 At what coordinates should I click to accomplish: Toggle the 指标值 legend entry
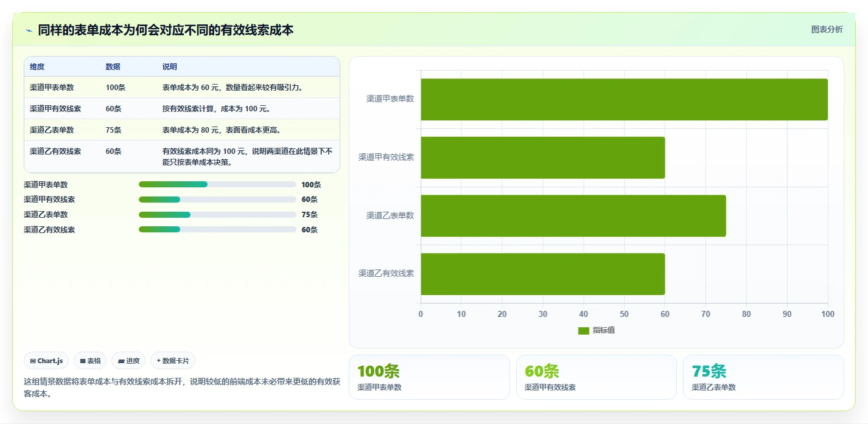coord(597,330)
